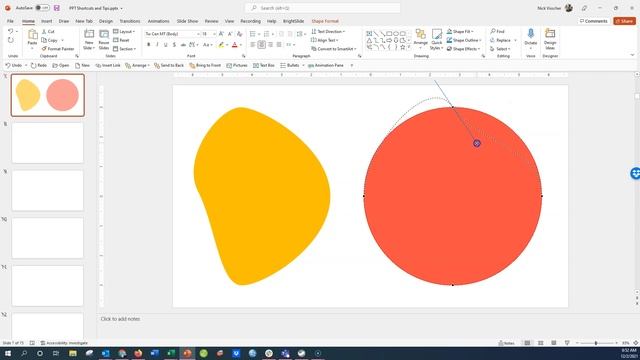Switch to the Design tab
640x360 pixels.
click(106, 21)
